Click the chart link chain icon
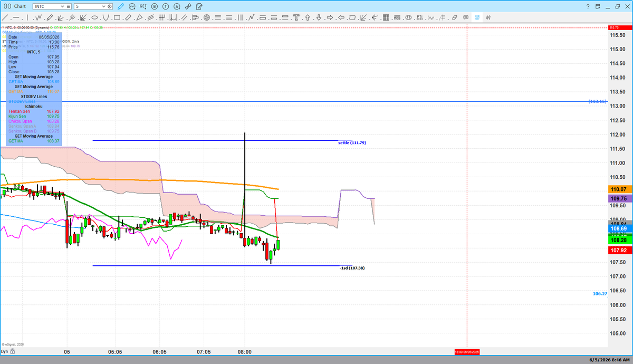Screen dimensions: 633x364 [188, 6]
